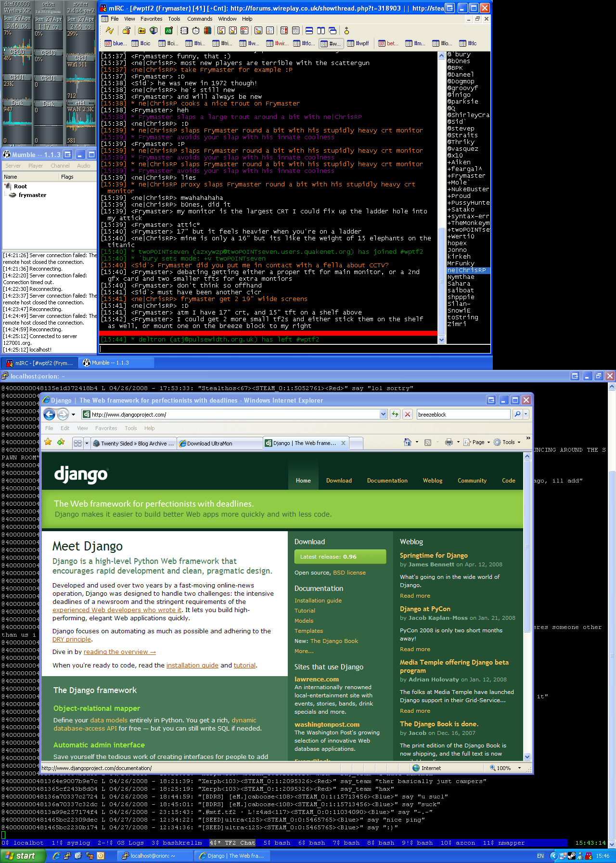This screenshot has height=863, width=616.
Task: Cascade mIRC windows
Action: coord(332,30)
